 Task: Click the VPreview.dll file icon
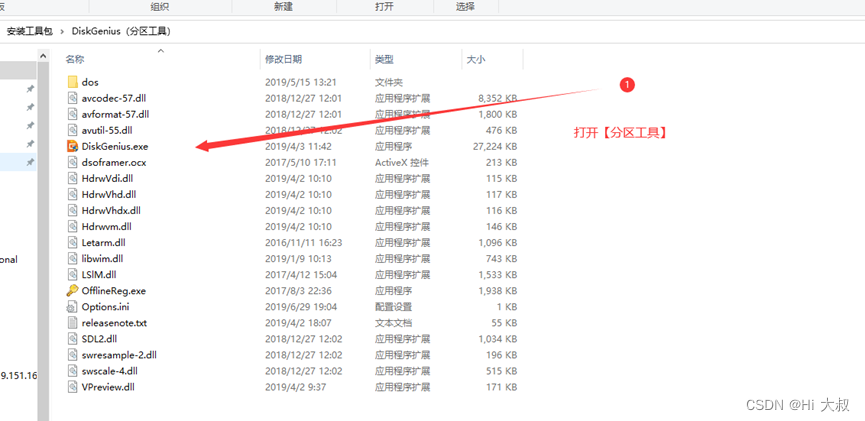(x=72, y=386)
